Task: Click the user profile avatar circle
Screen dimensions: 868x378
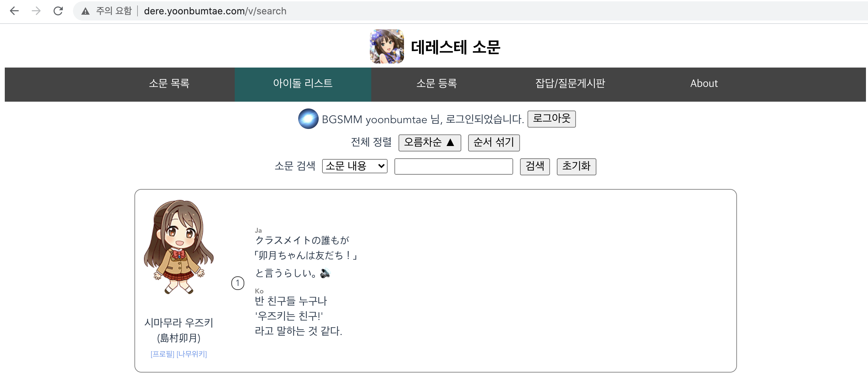Action: pyautogui.click(x=308, y=119)
